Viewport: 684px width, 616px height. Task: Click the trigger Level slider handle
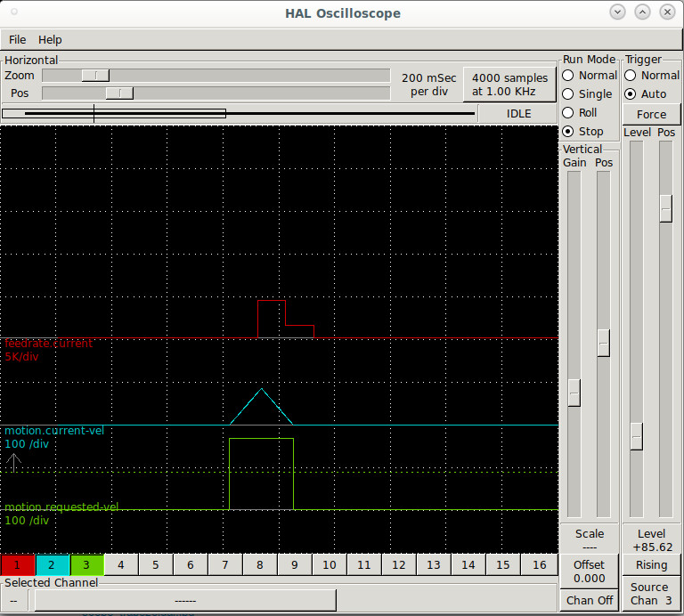[637, 436]
